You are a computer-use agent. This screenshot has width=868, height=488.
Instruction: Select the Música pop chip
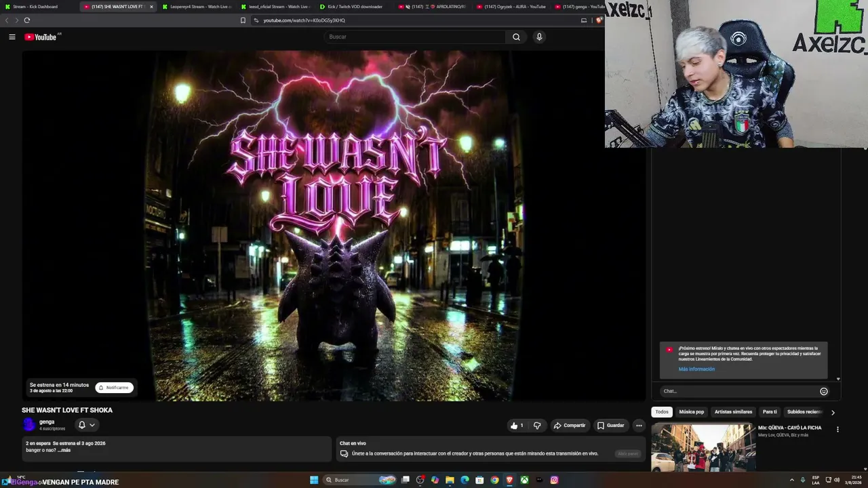coord(692,412)
